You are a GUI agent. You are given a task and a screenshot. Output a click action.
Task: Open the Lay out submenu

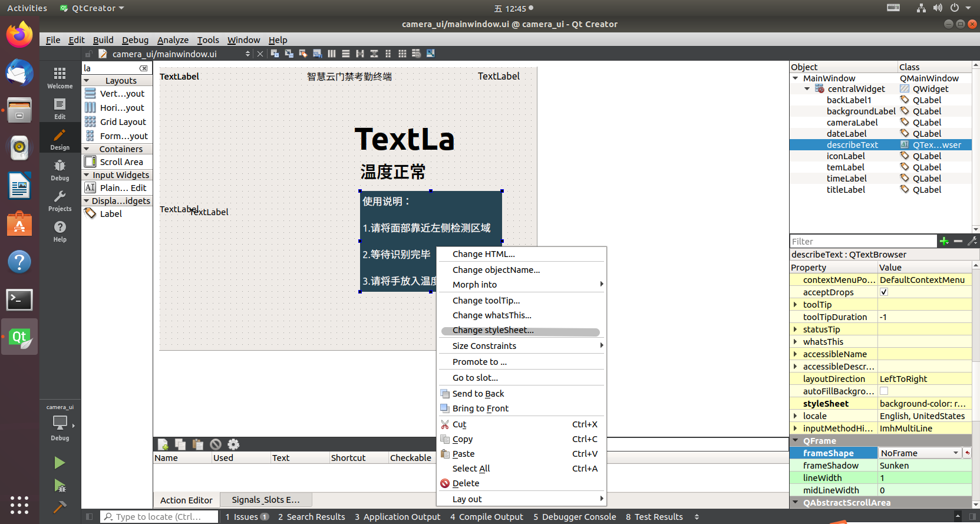522,499
